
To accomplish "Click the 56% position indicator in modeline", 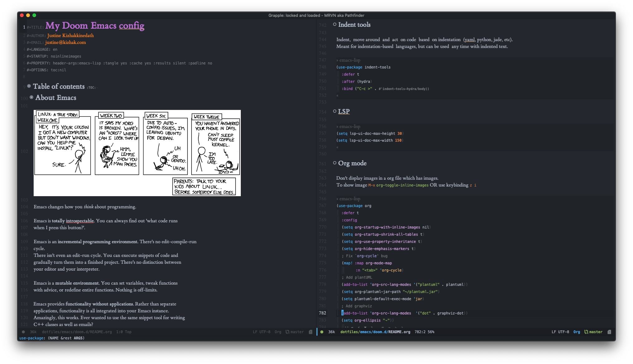I will tap(431, 332).
